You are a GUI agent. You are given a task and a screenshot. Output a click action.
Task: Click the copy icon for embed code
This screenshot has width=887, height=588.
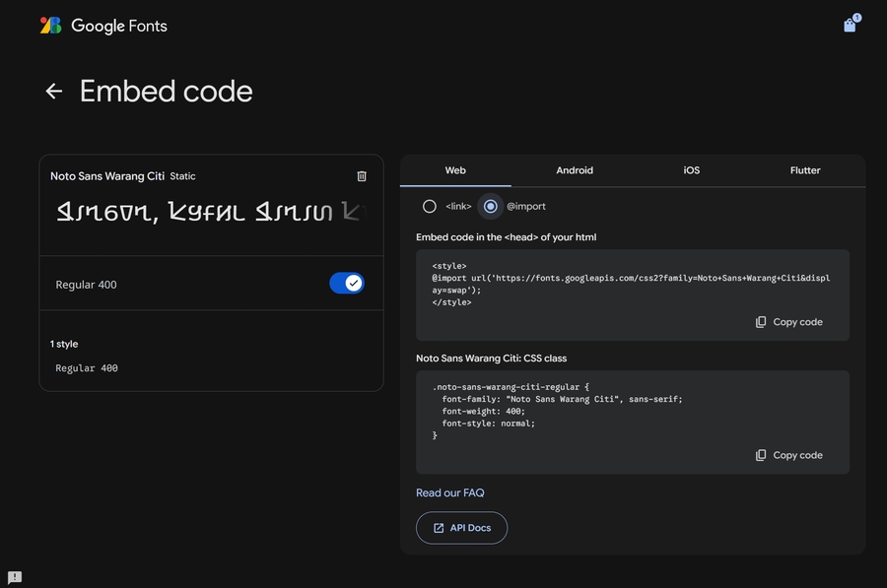tap(761, 322)
